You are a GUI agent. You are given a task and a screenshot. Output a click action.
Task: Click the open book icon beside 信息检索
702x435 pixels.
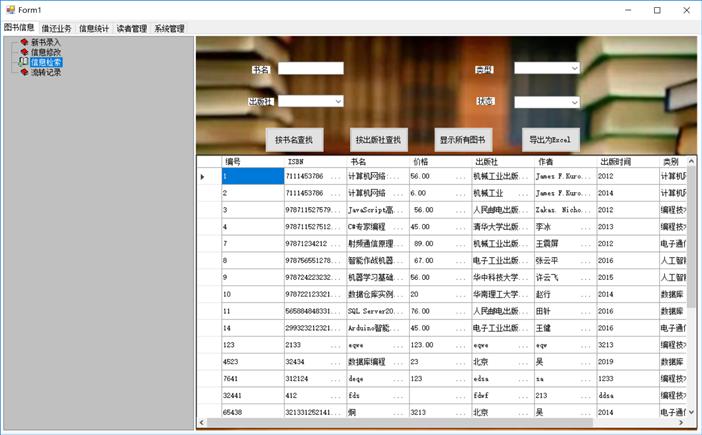click(24, 62)
